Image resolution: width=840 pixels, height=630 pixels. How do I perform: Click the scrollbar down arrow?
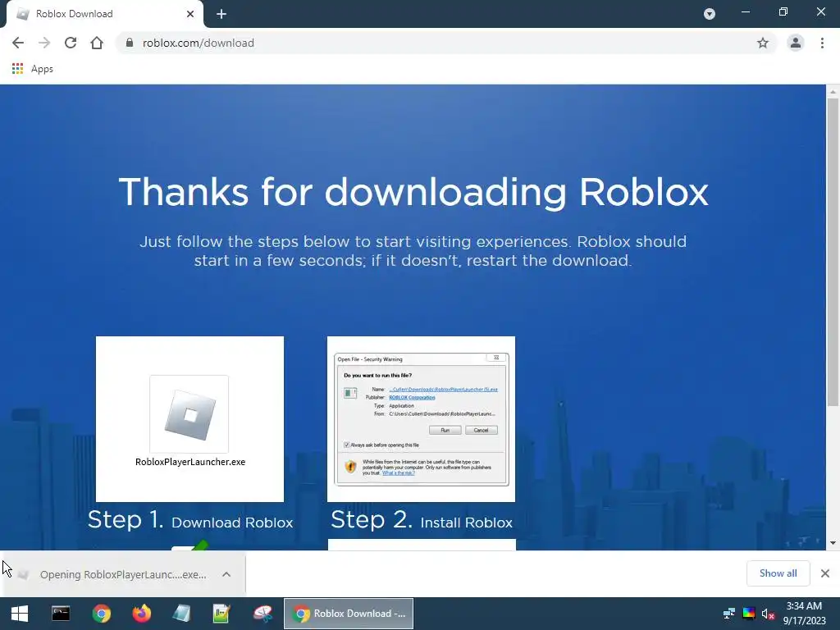click(x=833, y=543)
